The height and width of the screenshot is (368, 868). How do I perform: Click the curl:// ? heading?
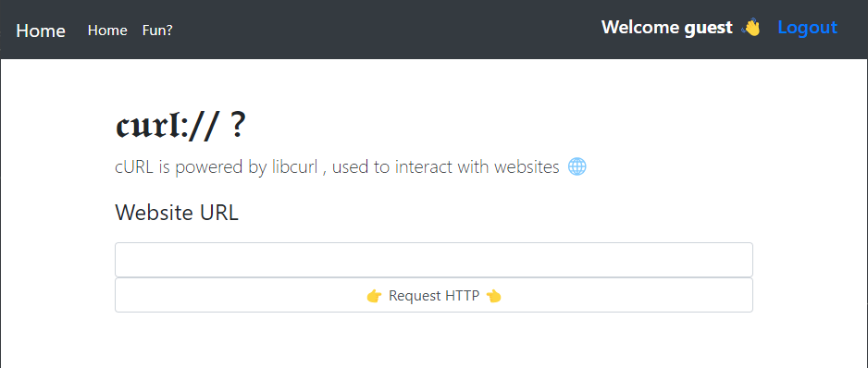click(180, 127)
